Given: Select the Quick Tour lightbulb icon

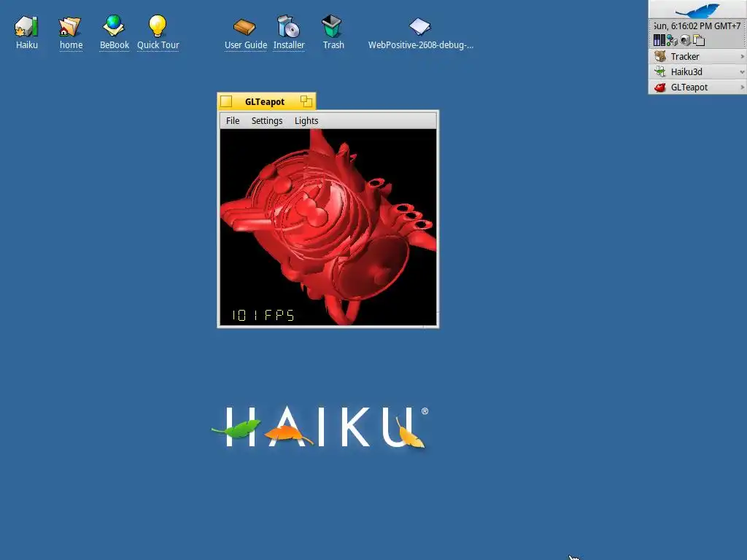Looking at the screenshot, I should (158, 26).
